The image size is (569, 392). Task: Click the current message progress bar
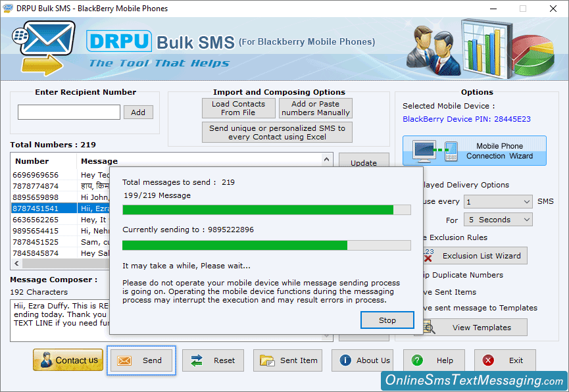(266, 245)
